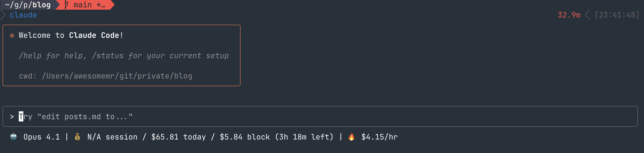Click the fire icon before the hourly rate
Screen dimensions: 644x153
pyautogui.click(x=351, y=137)
